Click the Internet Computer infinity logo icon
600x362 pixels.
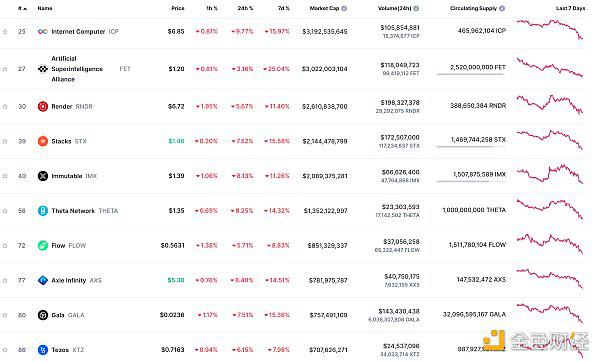[42, 31]
